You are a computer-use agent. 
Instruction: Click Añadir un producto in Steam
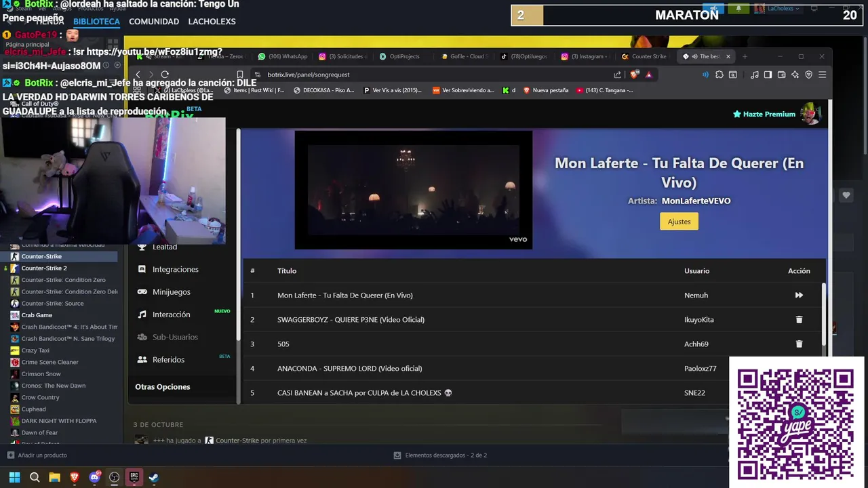point(37,455)
